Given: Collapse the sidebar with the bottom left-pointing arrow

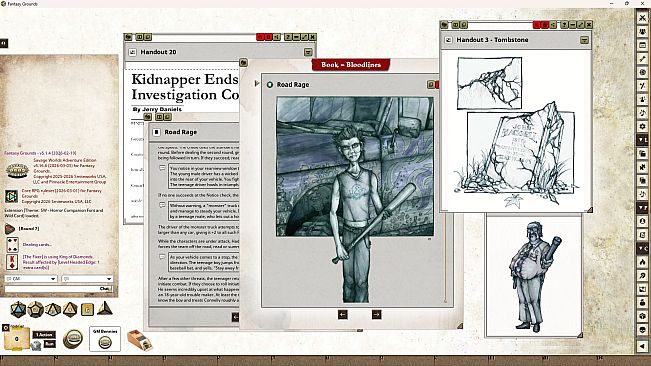Looking at the screenshot, I should pyautogui.click(x=643, y=346).
